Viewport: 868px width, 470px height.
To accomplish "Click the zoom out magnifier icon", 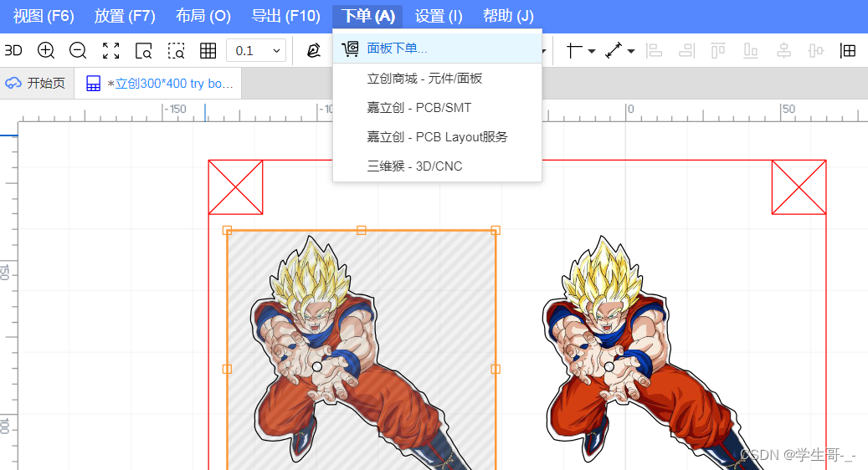I will pos(78,50).
